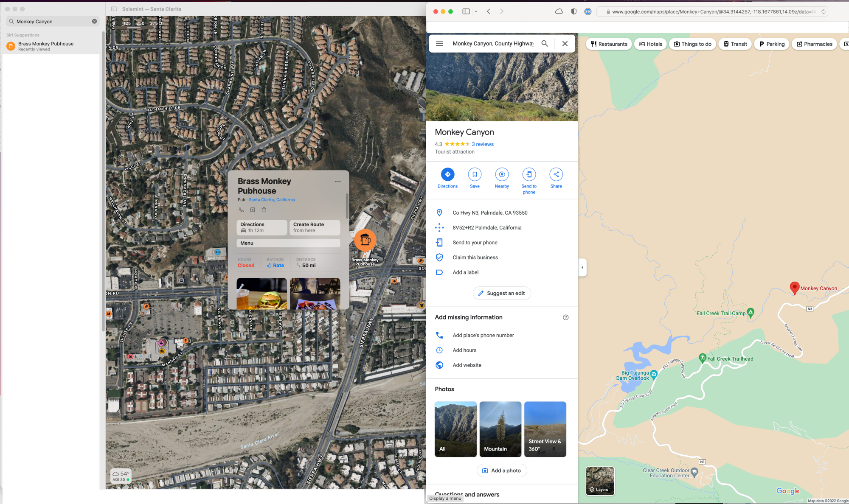
Task: Collapse Google Maps side panel arrow
Action: tap(582, 267)
